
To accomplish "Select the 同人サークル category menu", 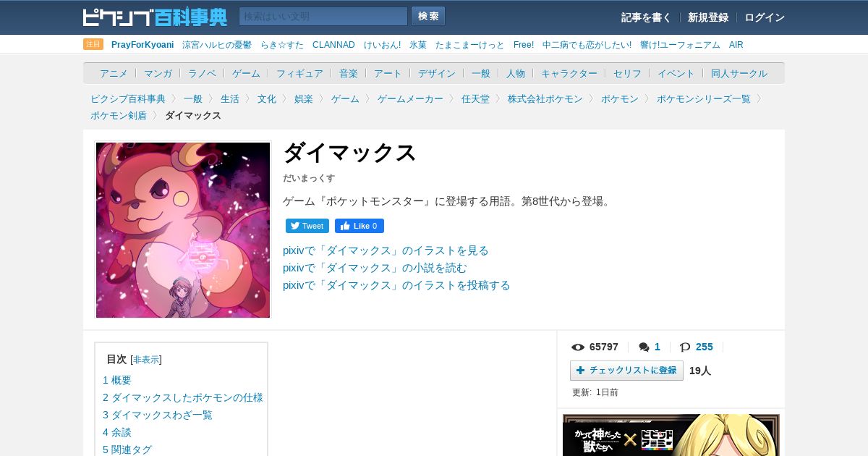I will coord(739,73).
